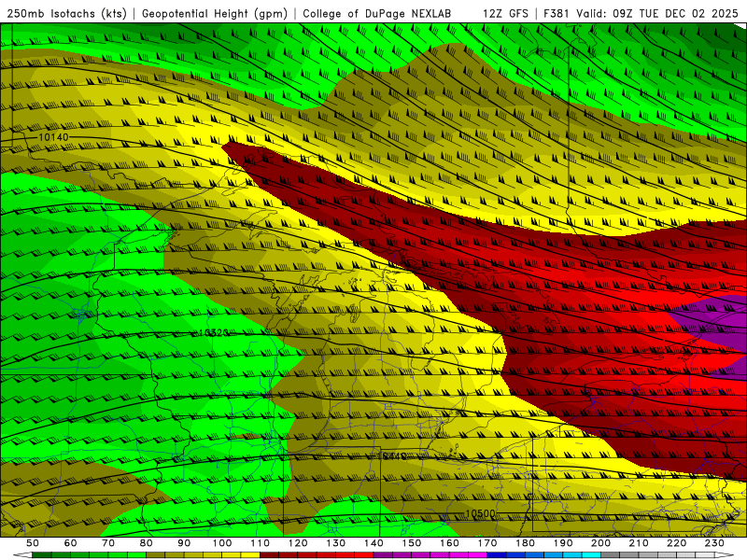The height and width of the screenshot is (560, 747).
Task: Select the 'Valid: 09Z TUE DEC 02 2025' text
Action: (657, 14)
